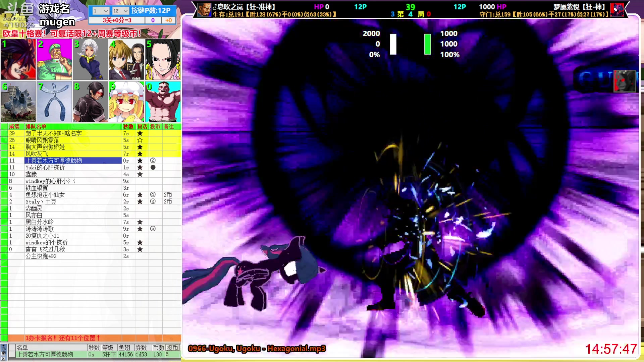Click revive star for Staly丶土豆

tap(140, 201)
